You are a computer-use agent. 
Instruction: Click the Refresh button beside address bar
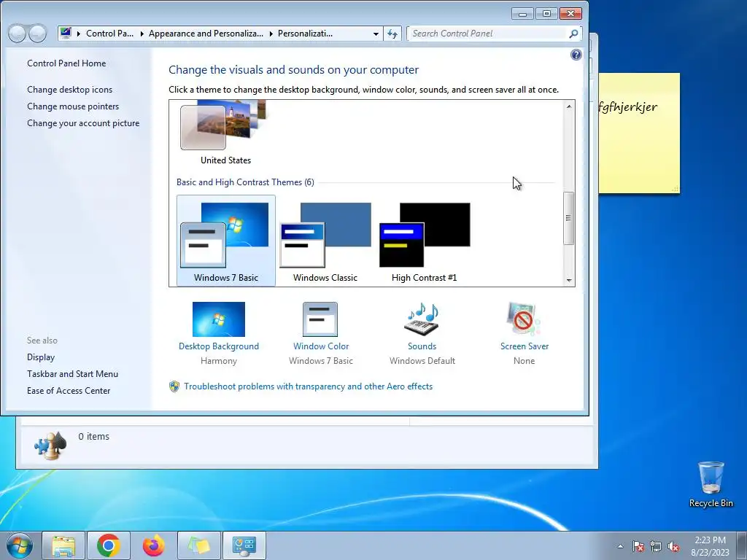[x=392, y=34]
